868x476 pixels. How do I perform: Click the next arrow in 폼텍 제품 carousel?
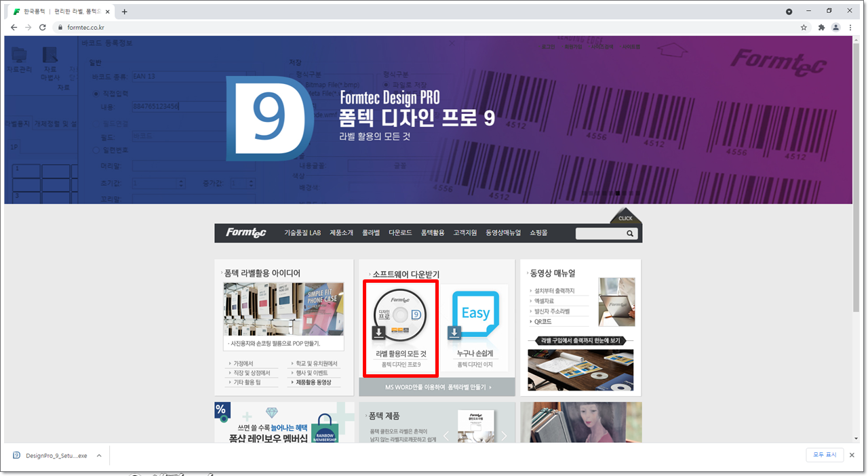504,436
